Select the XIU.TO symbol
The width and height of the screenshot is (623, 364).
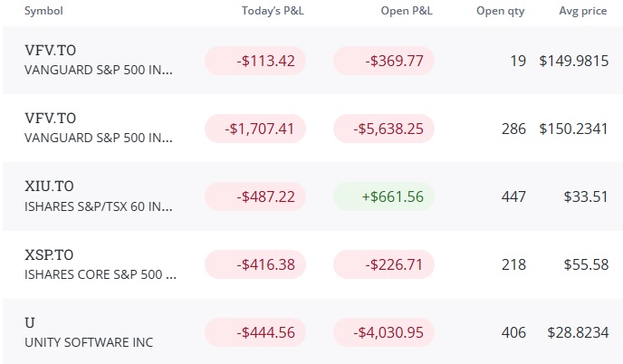pos(49,186)
